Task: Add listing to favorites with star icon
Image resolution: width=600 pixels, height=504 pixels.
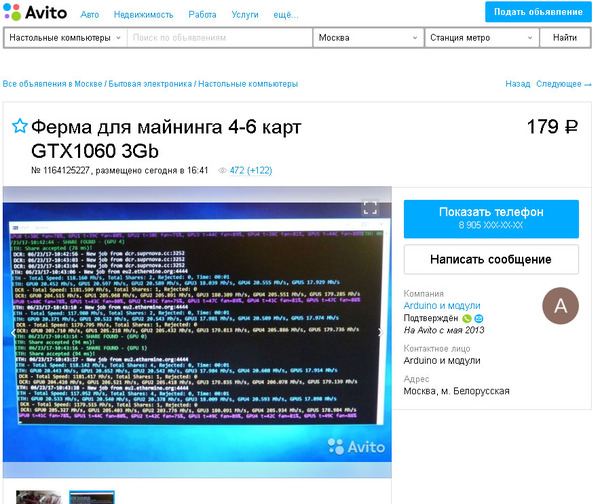Action: (x=19, y=127)
